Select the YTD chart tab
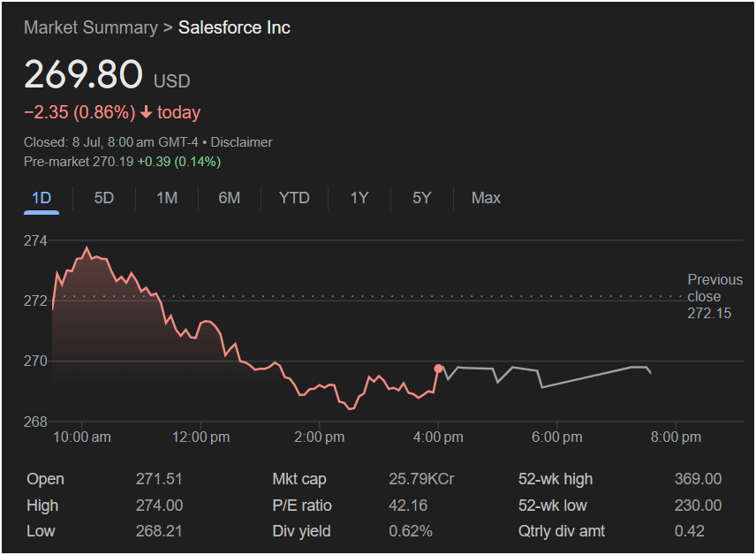Screen dimensions: 756x555 point(294,198)
